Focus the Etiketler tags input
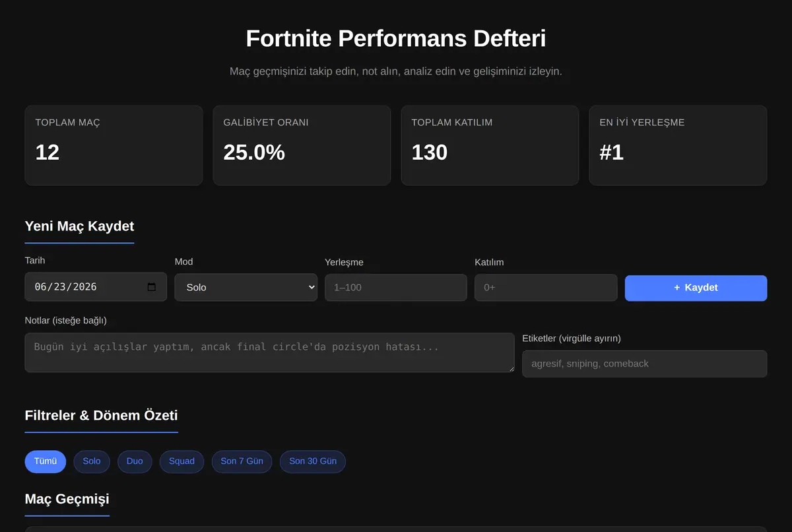Image resolution: width=792 pixels, height=532 pixels. click(x=644, y=364)
